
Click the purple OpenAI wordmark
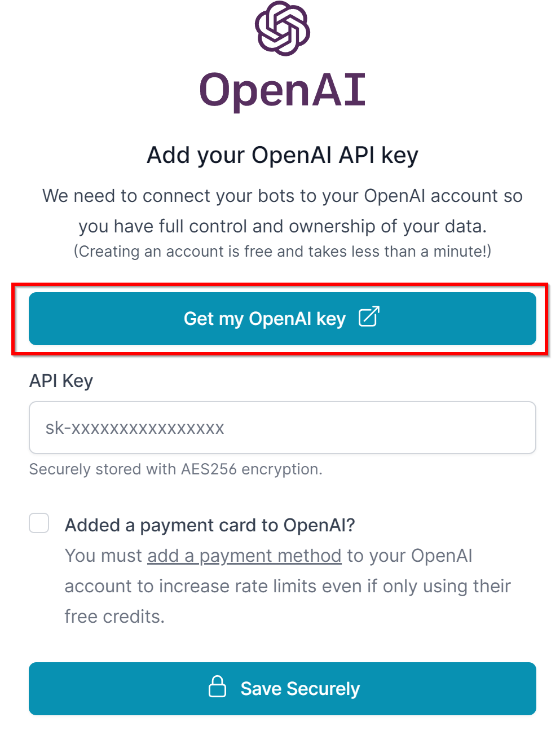coord(283,90)
